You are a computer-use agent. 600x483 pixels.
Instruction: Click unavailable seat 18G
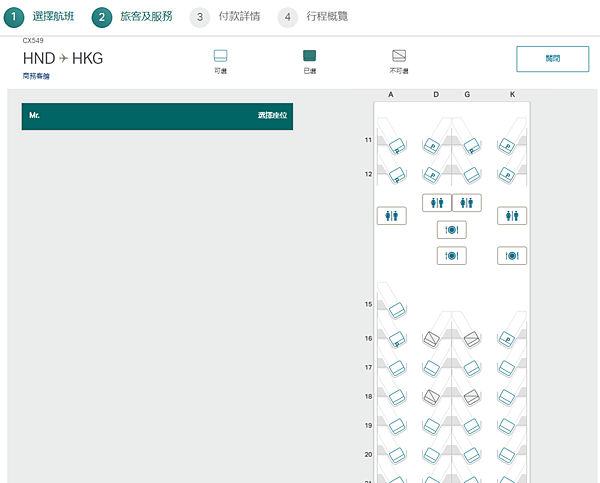[x=472, y=398]
